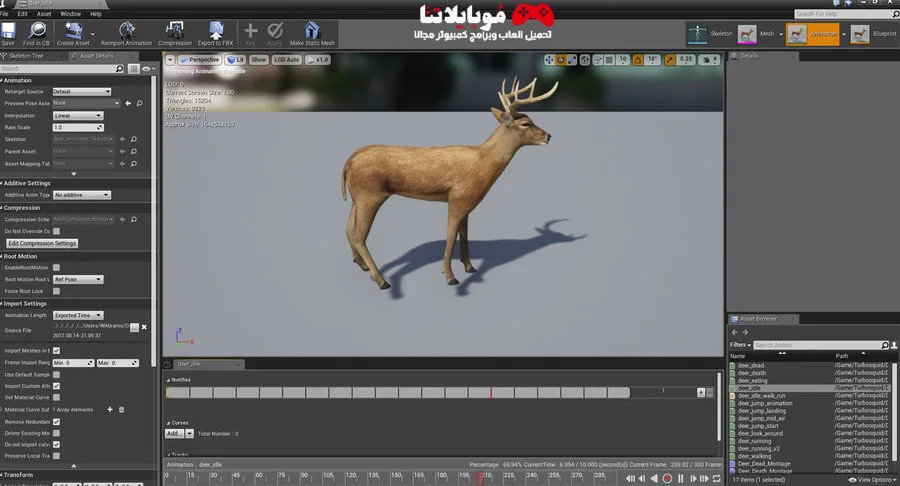Viewport: 900px width, 486px height.
Task: Select the rotate gizmo mode in viewport
Action: (x=561, y=60)
